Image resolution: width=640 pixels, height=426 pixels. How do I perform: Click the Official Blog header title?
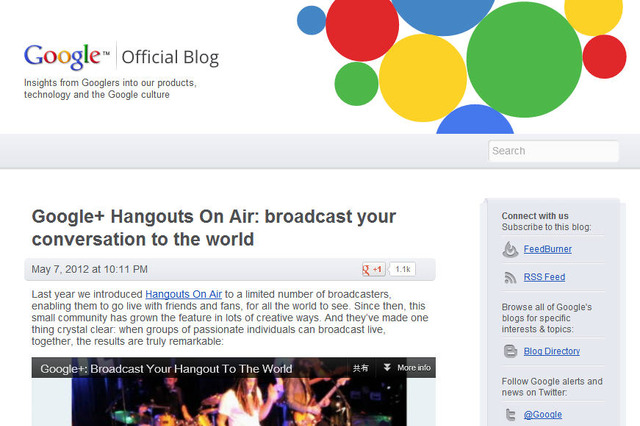pos(170,57)
